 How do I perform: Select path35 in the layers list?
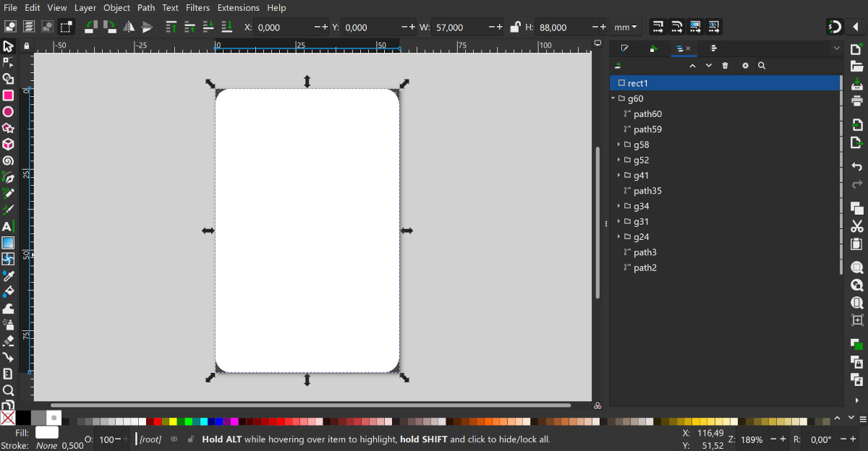pos(647,191)
